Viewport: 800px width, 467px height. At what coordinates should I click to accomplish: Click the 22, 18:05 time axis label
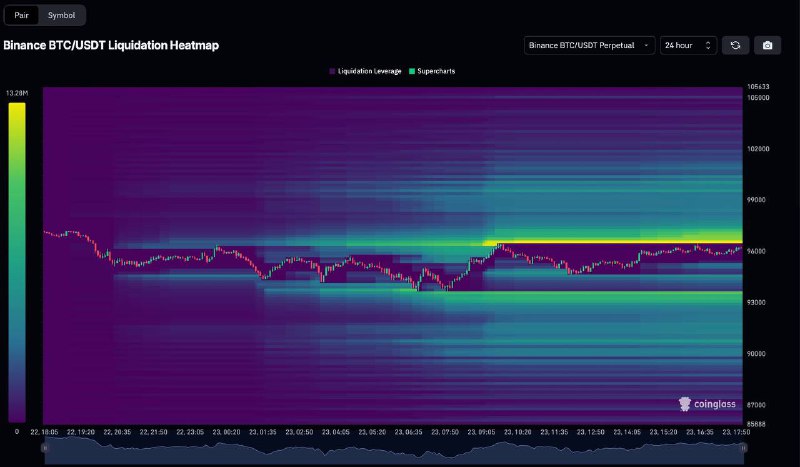44,432
